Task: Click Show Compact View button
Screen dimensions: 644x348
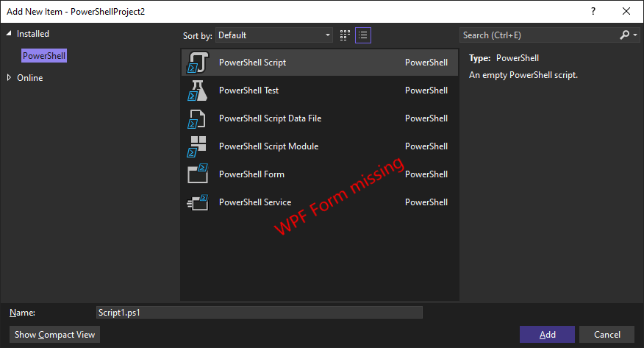Action: [x=54, y=335]
